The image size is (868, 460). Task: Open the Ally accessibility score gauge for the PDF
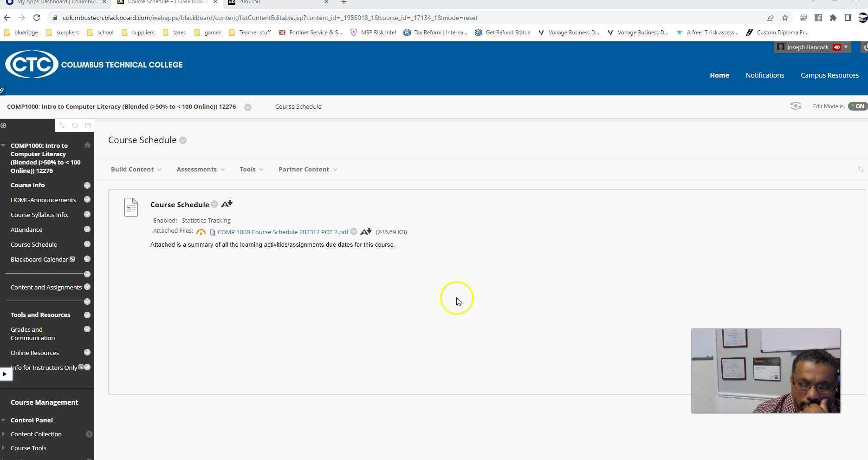coord(201,231)
